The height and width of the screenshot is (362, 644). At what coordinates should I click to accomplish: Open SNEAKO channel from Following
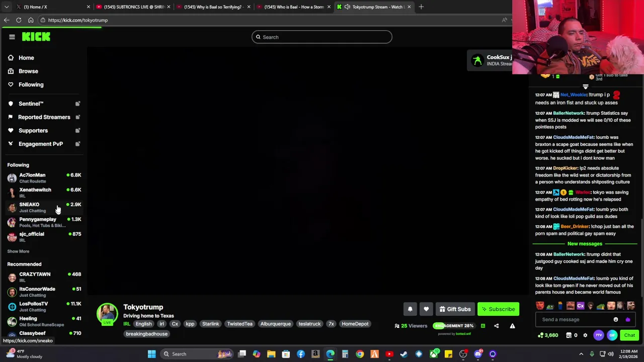pyautogui.click(x=44, y=207)
